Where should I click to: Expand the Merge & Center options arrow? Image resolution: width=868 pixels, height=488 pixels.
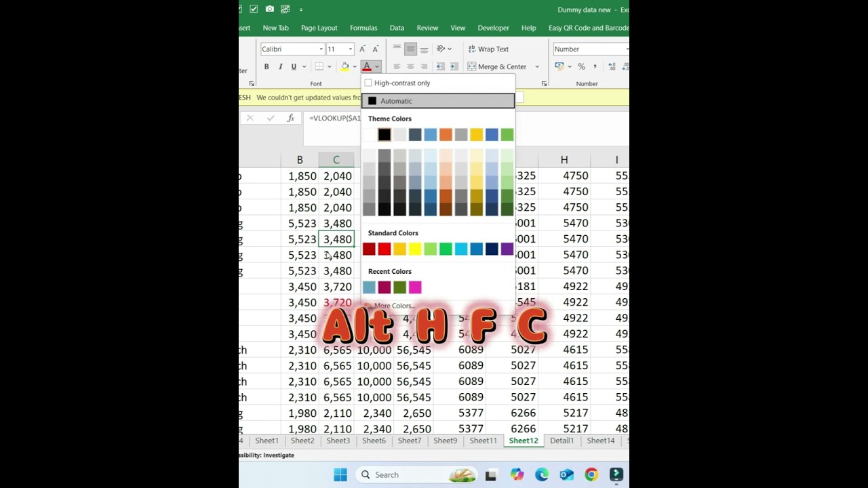(x=537, y=66)
